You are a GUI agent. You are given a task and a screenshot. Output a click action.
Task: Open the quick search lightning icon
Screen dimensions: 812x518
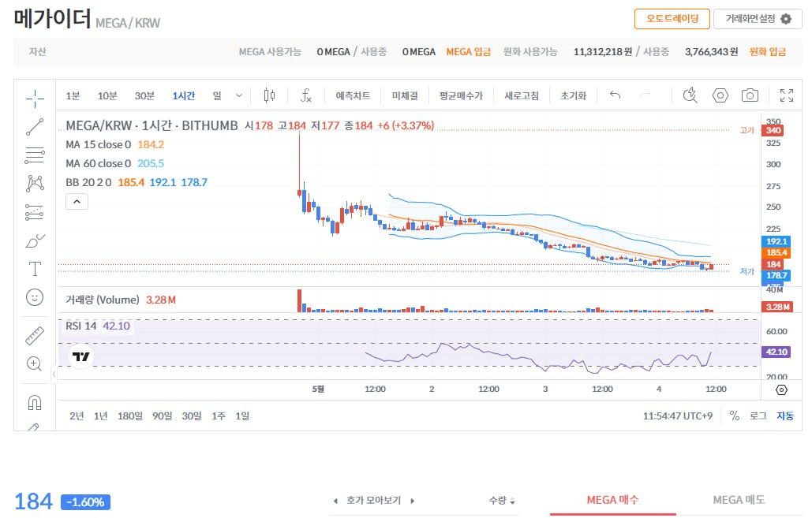pyautogui.click(x=690, y=95)
